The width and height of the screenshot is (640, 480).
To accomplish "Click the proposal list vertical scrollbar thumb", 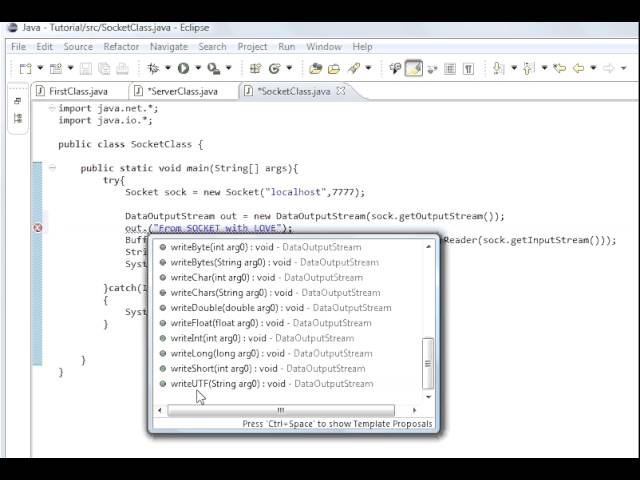I will pyautogui.click(x=428, y=363).
